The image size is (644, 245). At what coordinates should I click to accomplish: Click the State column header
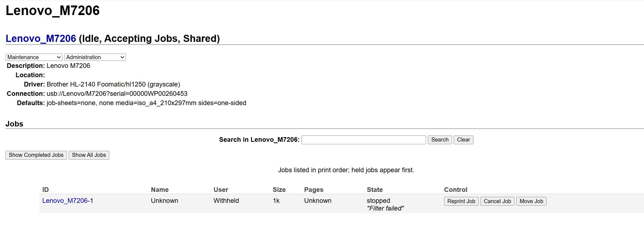point(375,190)
